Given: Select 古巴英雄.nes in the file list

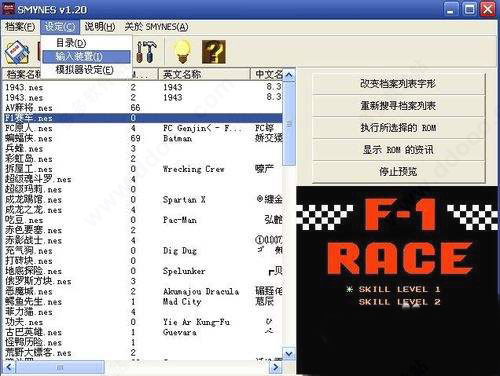Looking at the screenshot, I should point(33,332).
